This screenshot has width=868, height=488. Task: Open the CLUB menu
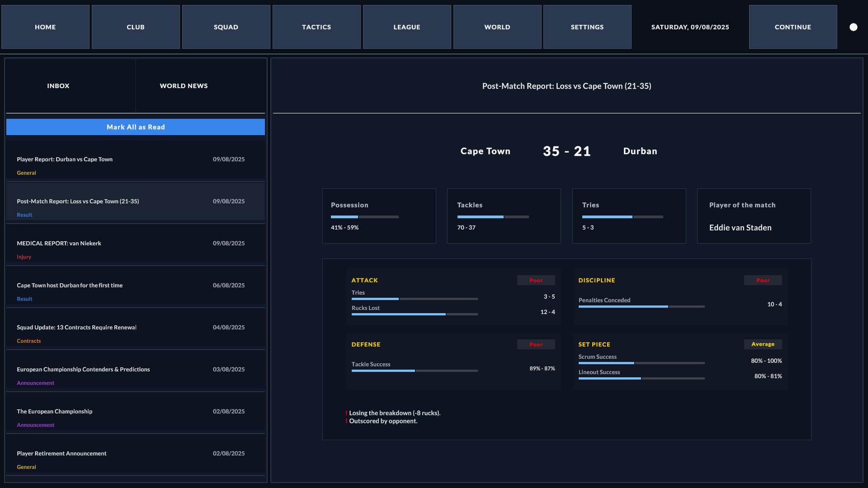point(136,27)
